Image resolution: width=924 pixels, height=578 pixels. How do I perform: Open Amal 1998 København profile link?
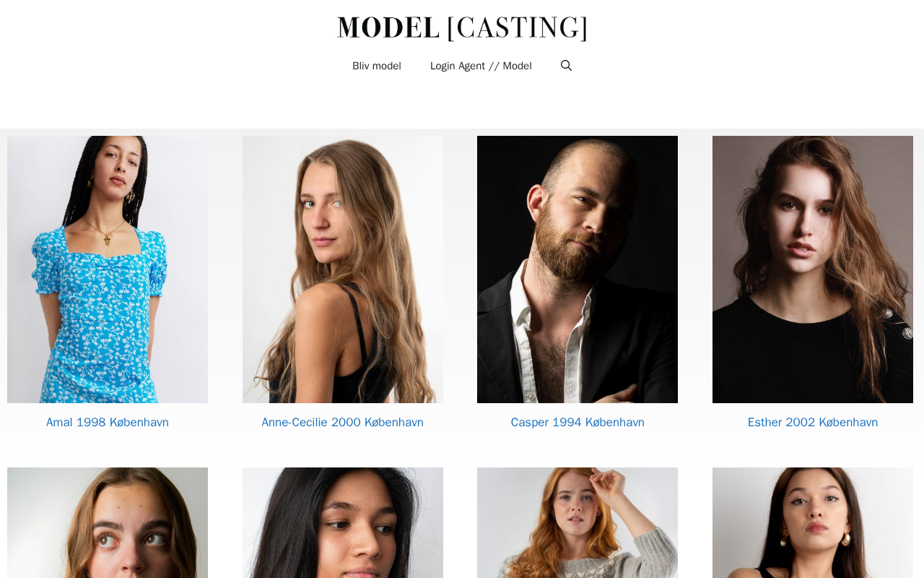(x=108, y=422)
